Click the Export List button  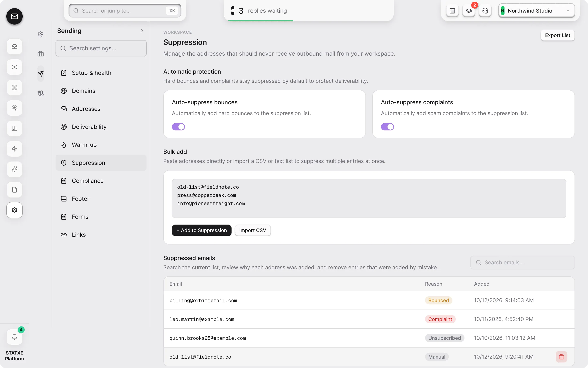(557, 35)
